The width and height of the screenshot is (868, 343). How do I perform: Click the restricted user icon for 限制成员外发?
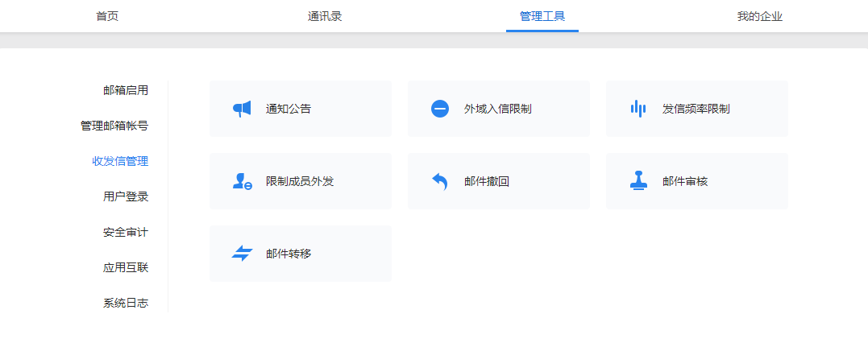pyautogui.click(x=242, y=181)
